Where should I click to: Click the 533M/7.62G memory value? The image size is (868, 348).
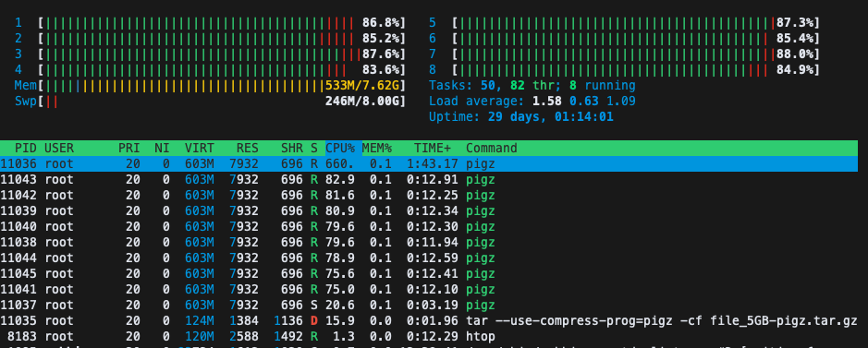click(x=363, y=86)
